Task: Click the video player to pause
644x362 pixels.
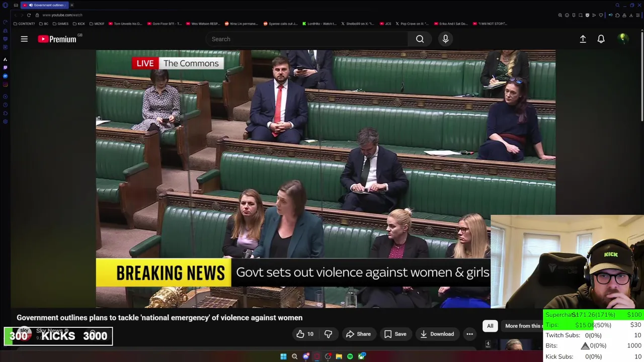Action: tap(326, 178)
